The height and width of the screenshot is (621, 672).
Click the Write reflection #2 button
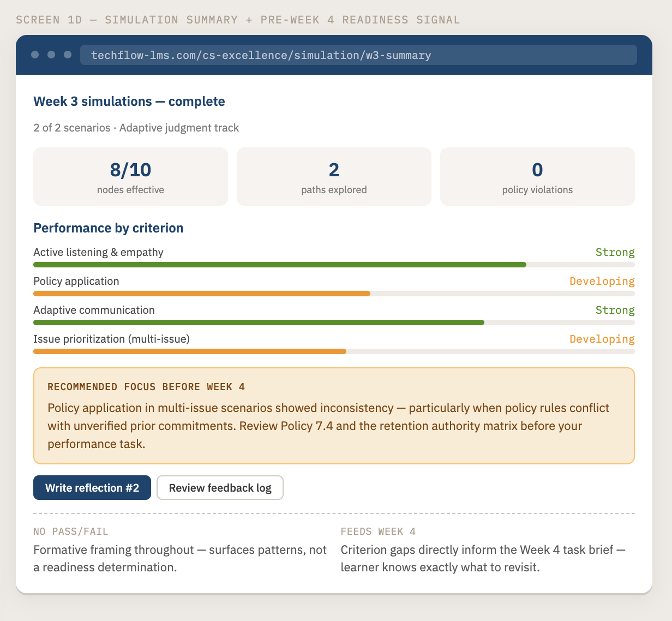point(92,487)
